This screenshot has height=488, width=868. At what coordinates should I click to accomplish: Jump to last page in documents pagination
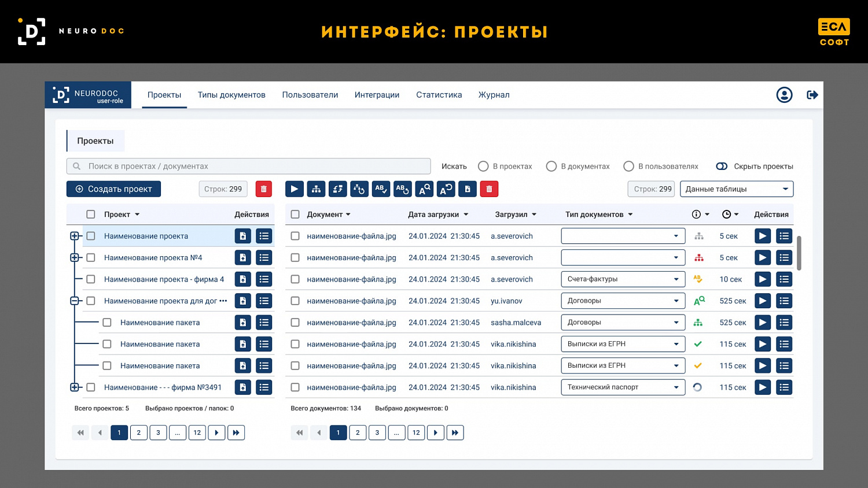455,432
